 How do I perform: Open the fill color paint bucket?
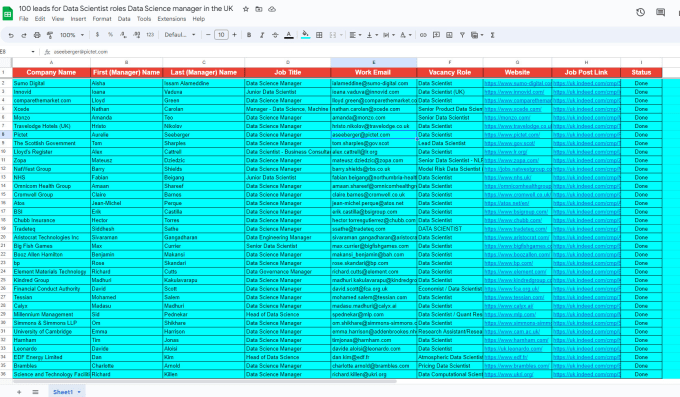[305, 35]
